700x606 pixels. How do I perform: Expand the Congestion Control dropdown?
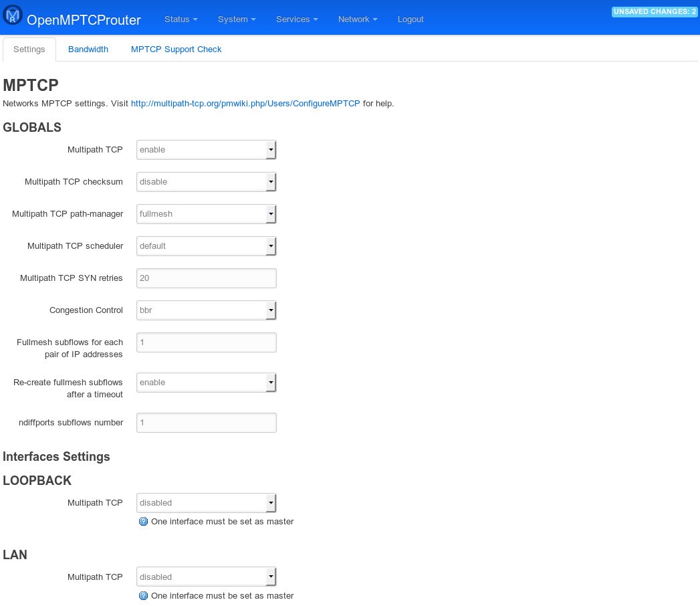coord(206,310)
